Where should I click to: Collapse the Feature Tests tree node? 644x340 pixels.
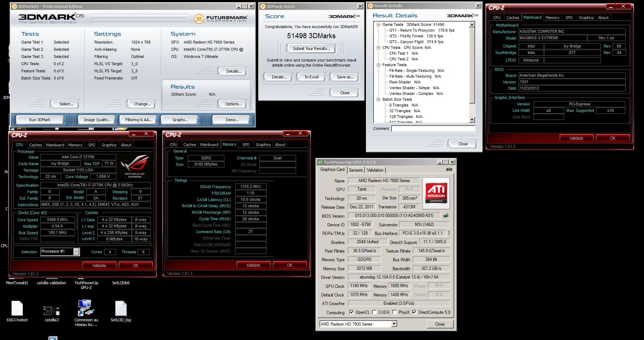379,65
